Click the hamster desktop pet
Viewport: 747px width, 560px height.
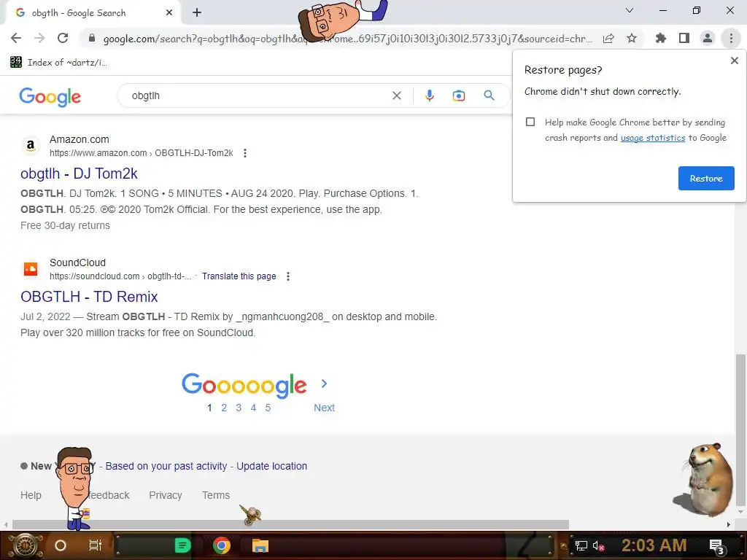704,480
